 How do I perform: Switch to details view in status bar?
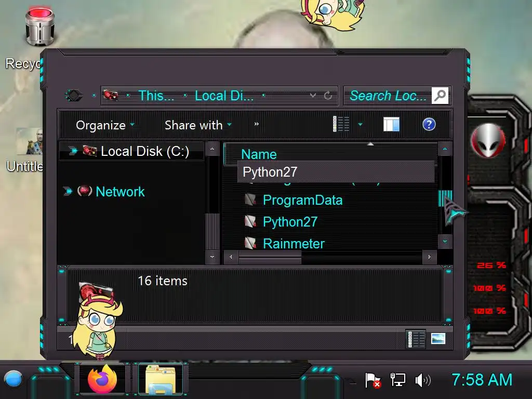coord(416,339)
